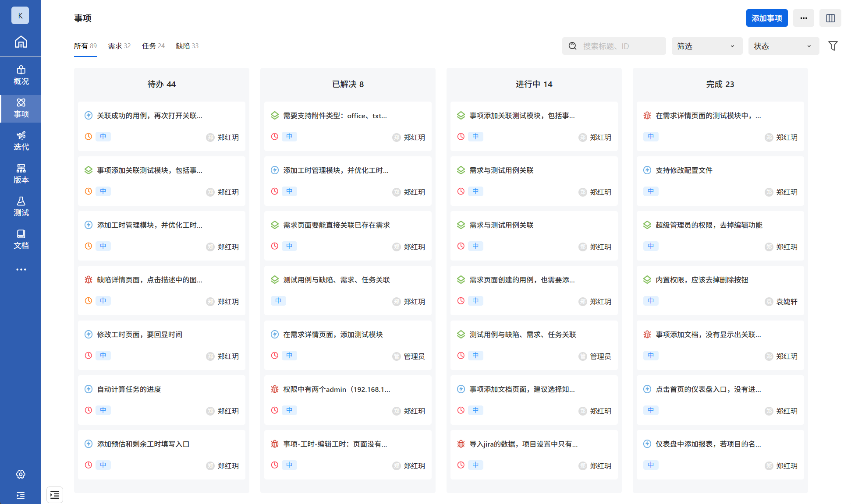
Task: Switch to the 需求 tab
Action: point(119,46)
